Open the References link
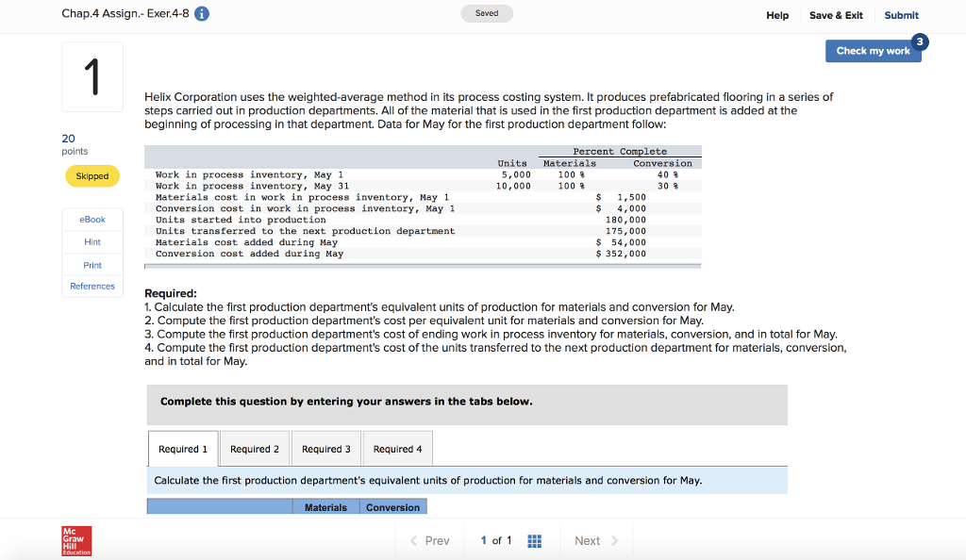This screenshot has height=560, width=966. coord(92,286)
